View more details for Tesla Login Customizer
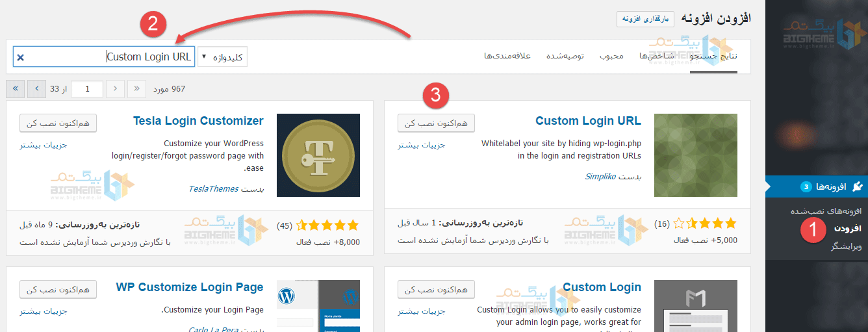 point(44,145)
